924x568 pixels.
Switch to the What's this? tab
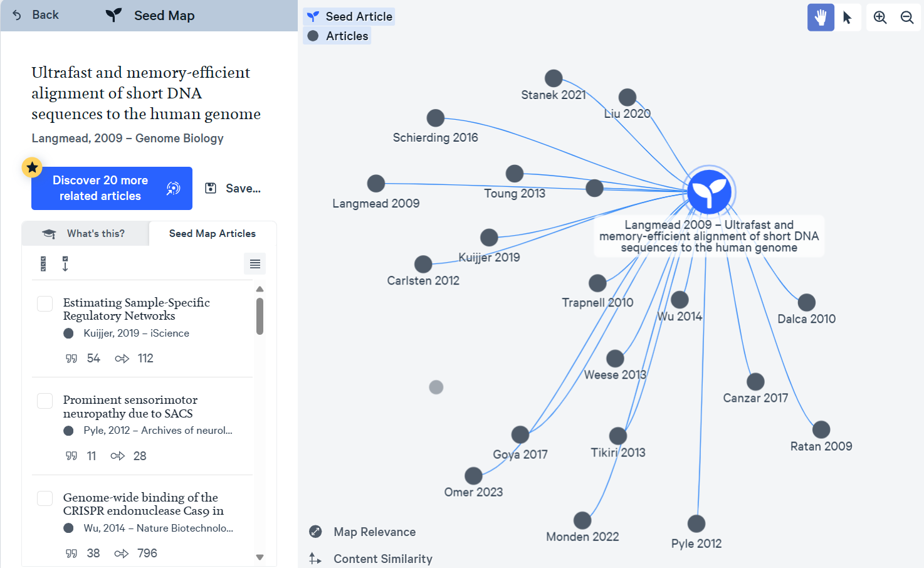point(85,234)
